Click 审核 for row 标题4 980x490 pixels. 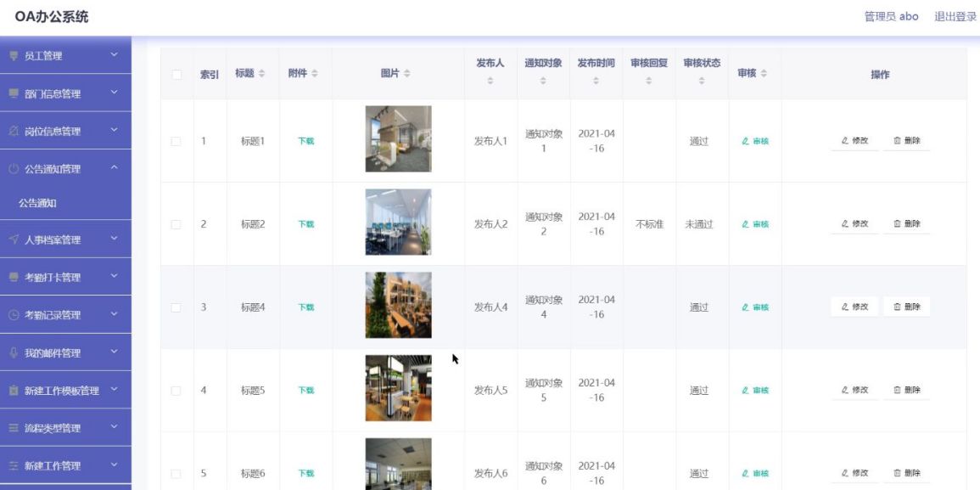click(755, 307)
